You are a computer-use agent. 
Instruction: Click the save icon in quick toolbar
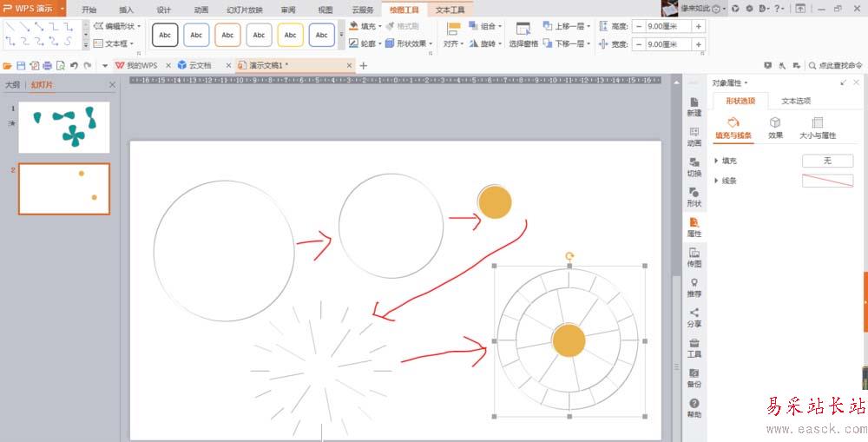(x=21, y=65)
